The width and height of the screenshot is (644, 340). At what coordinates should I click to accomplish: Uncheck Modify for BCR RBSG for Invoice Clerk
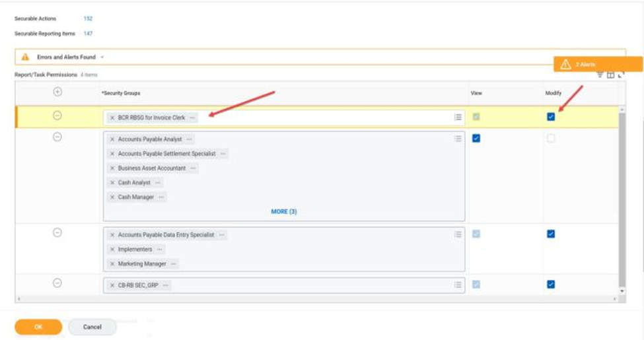tap(551, 117)
